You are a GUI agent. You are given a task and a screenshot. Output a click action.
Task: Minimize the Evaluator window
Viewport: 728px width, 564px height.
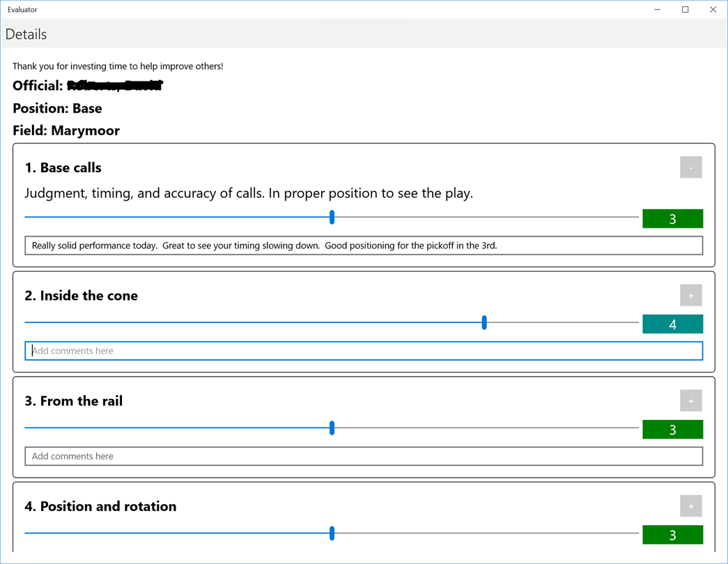pyautogui.click(x=657, y=10)
